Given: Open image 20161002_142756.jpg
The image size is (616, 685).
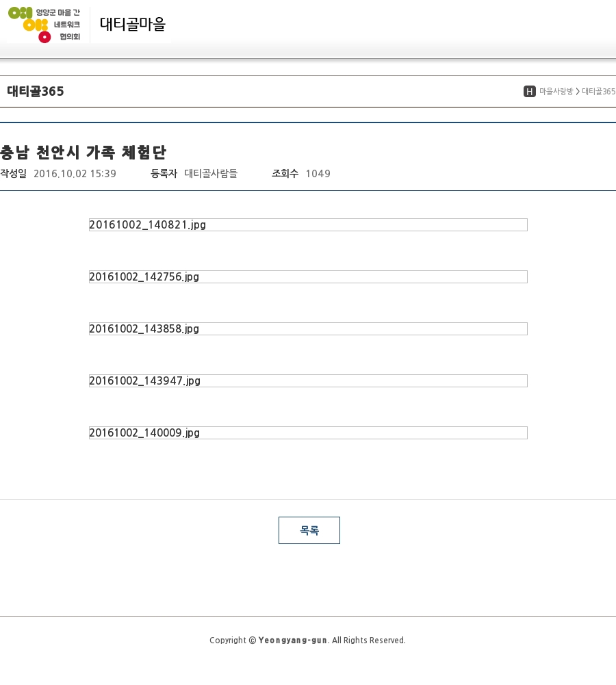Looking at the screenshot, I should (x=308, y=276).
